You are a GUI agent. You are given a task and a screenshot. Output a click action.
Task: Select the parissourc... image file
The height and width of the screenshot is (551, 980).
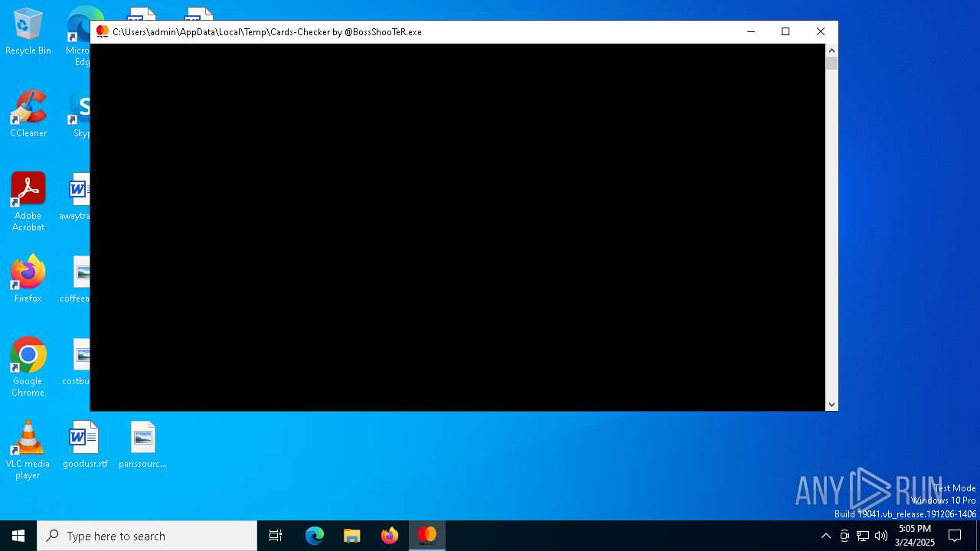(142, 445)
